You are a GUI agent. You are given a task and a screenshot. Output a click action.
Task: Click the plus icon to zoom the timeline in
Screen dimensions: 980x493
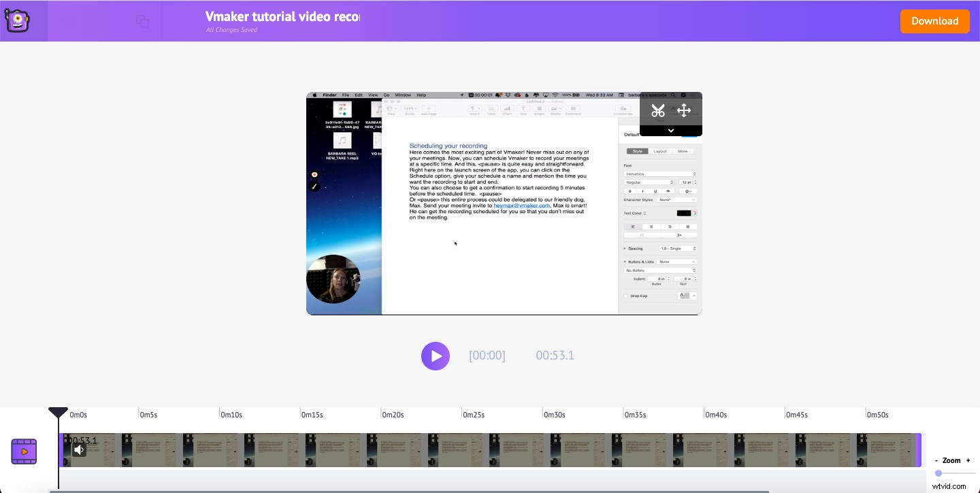point(968,460)
